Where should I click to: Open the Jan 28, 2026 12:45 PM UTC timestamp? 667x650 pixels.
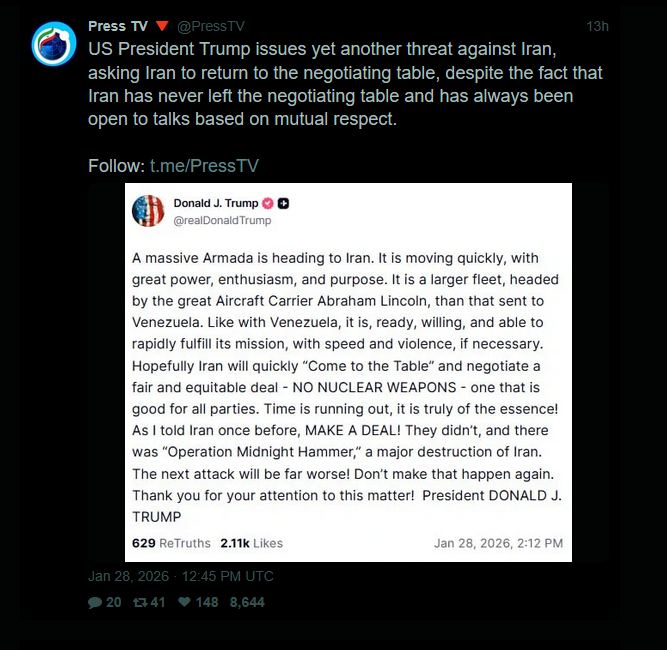click(180, 576)
